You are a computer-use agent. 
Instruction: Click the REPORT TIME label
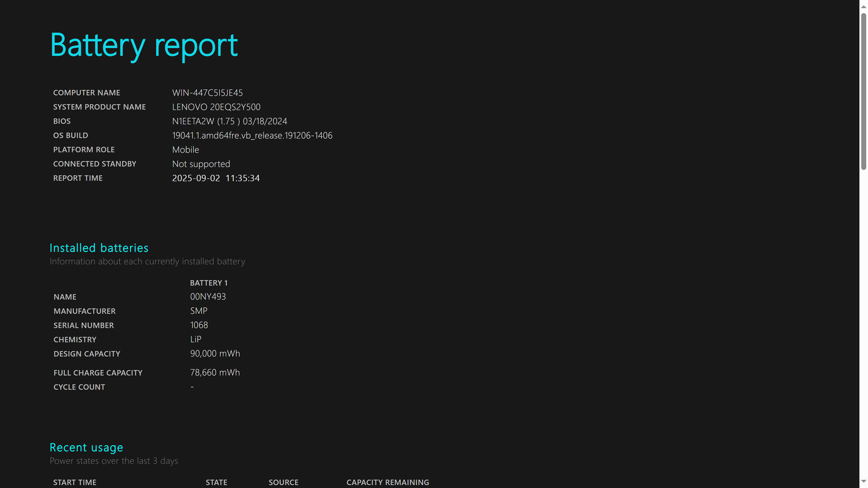[x=78, y=178]
